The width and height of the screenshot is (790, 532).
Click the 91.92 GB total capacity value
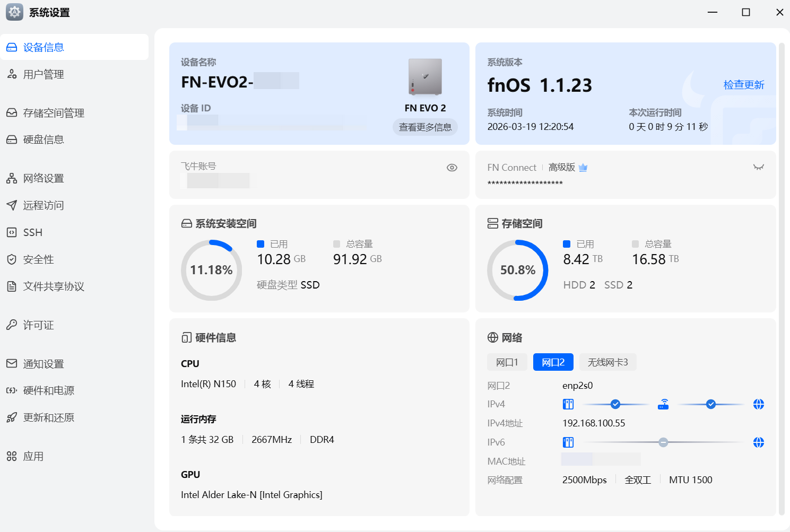[x=358, y=259]
